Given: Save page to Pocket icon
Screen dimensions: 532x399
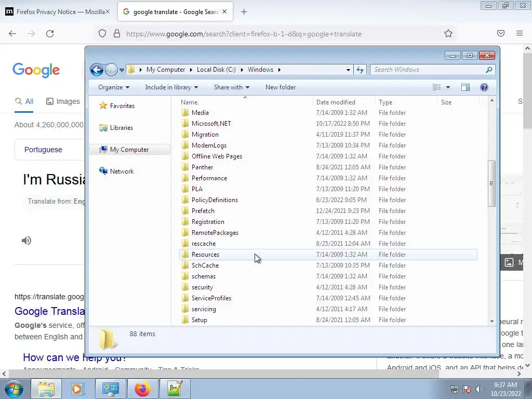Looking at the screenshot, I should (x=501, y=33).
